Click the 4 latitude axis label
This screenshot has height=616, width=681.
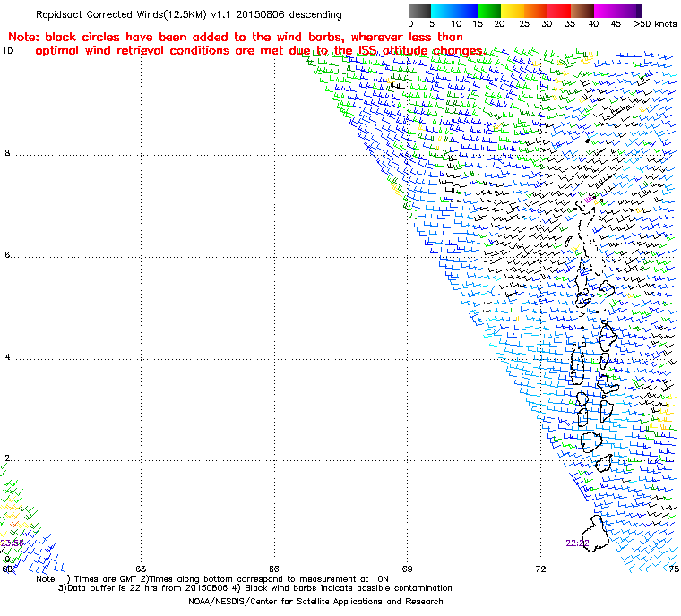[x=7, y=357]
